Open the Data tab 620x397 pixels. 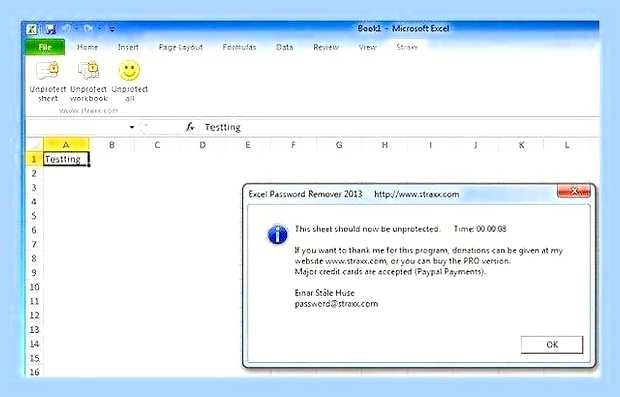(x=285, y=47)
